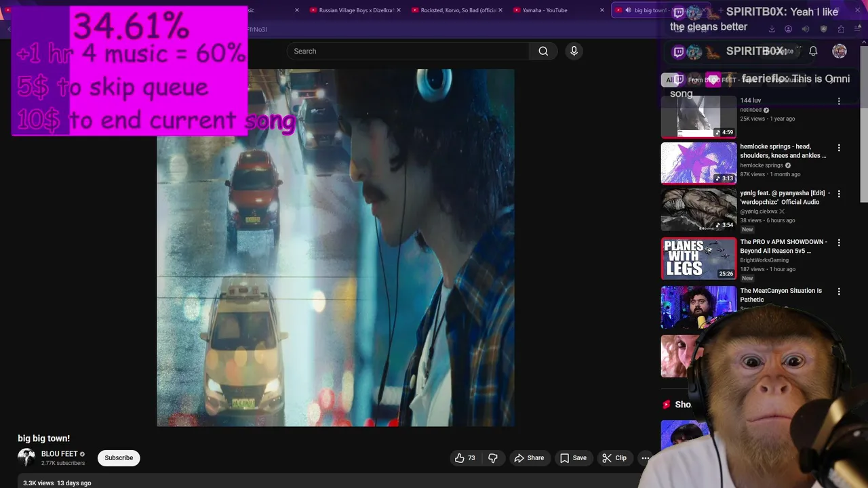Click the Share button

pos(529,458)
